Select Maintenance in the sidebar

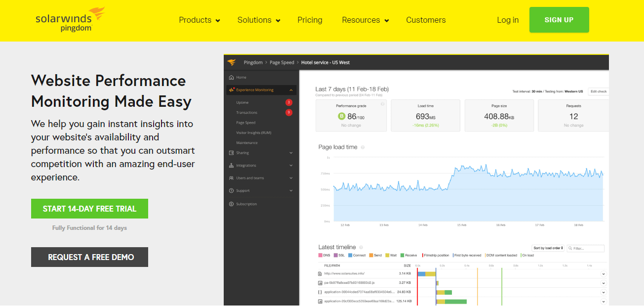click(x=246, y=143)
